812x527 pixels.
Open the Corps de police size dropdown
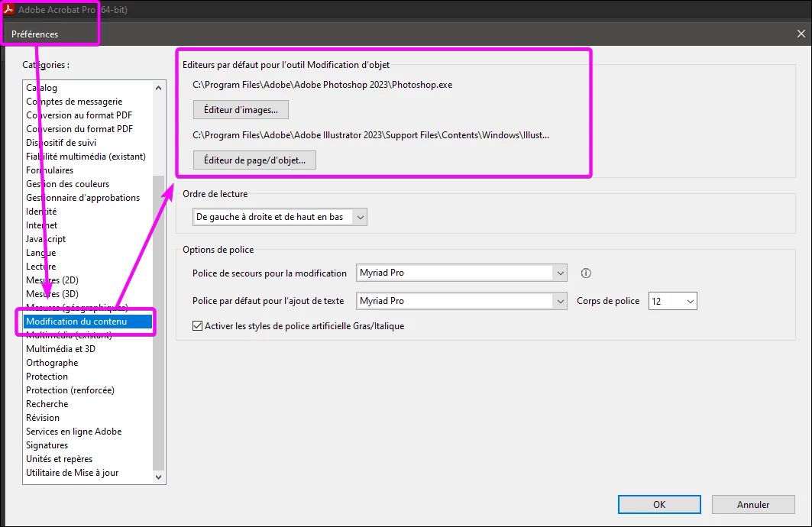click(x=673, y=301)
